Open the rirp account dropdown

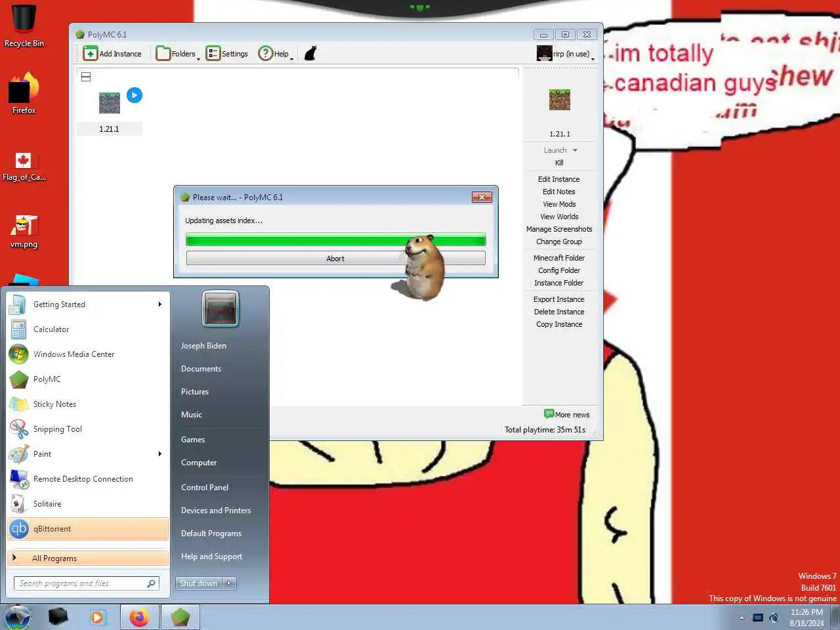[566, 54]
